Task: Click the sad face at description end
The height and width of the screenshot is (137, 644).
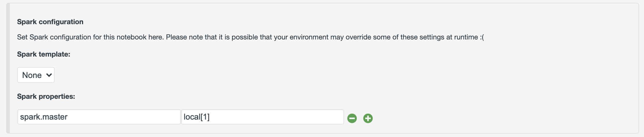Action: coord(482,37)
